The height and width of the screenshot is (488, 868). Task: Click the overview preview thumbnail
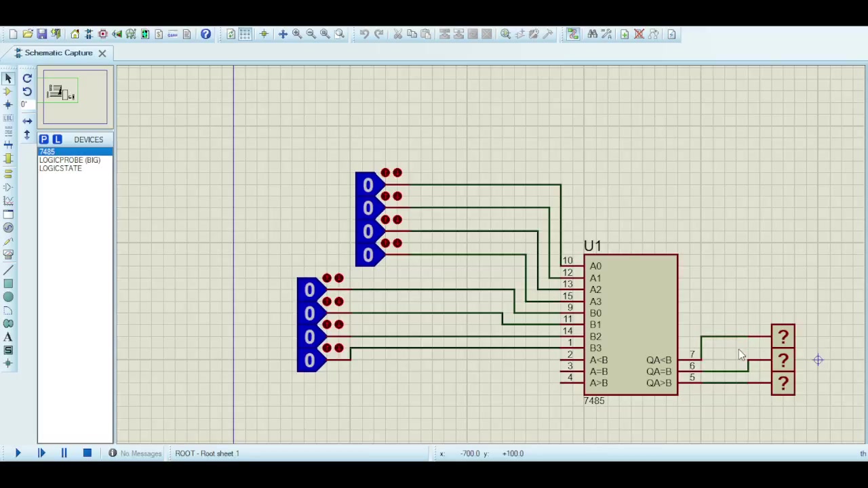[75, 98]
